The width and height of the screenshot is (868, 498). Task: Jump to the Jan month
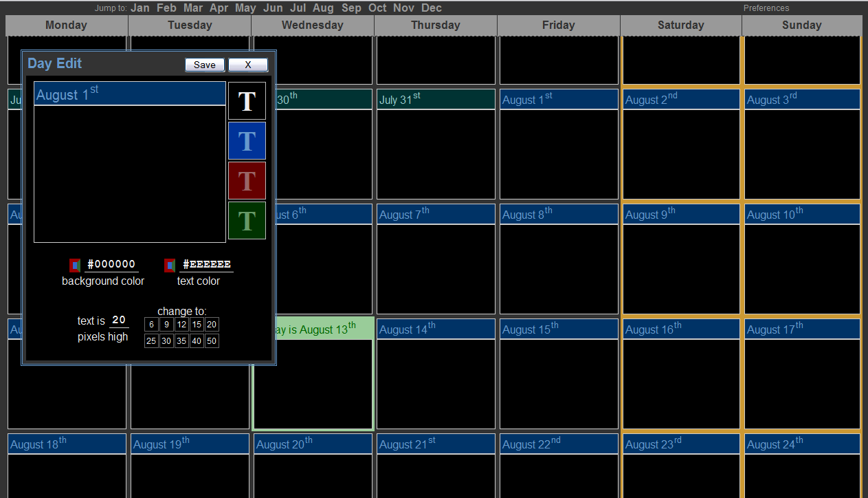tap(140, 8)
